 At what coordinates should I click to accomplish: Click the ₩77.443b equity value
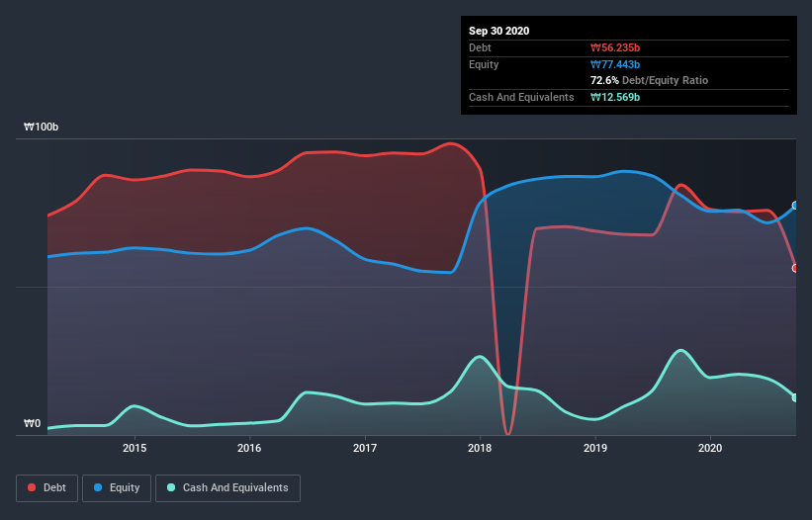pyautogui.click(x=615, y=64)
